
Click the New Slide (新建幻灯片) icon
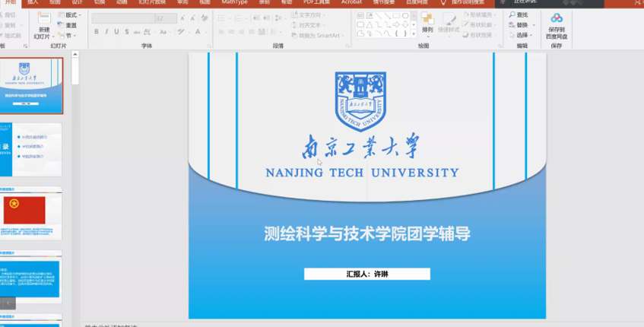coord(43,23)
